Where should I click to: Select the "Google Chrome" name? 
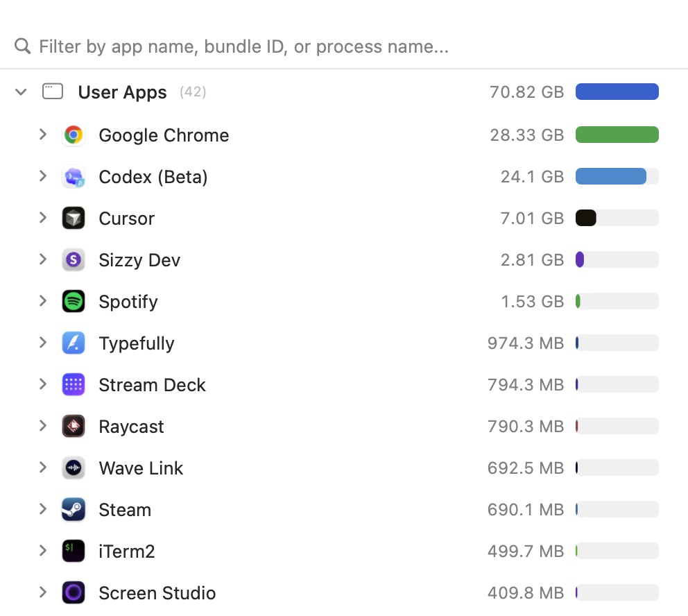164,135
